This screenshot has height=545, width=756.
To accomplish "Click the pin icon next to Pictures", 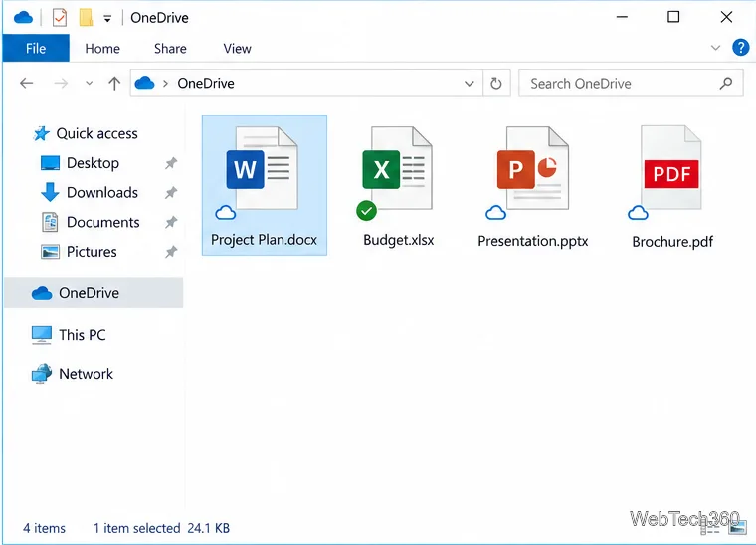I will coord(171,252).
